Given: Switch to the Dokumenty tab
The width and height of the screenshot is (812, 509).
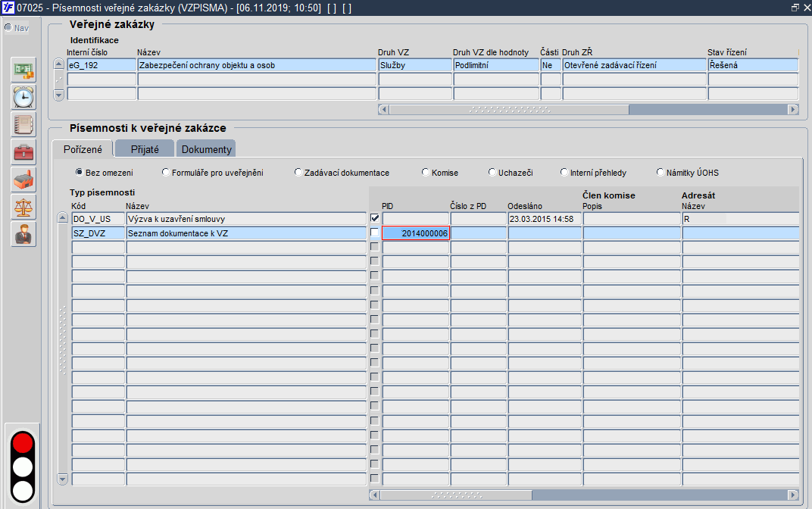Looking at the screenshot, I should 206,149.
